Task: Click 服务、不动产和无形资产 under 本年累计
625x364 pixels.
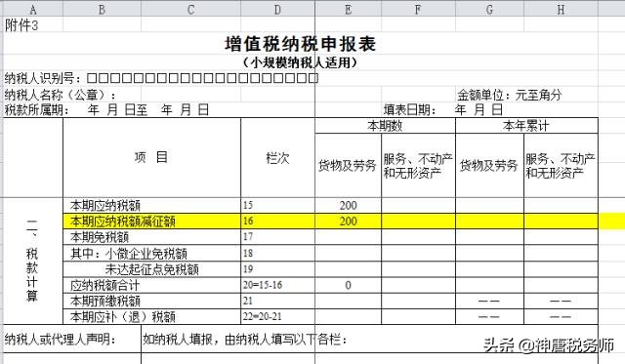Action: (561, 165)
